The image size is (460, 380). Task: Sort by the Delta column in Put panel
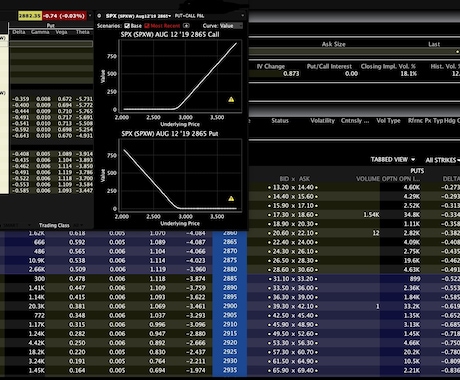click(x=19, y=32)
